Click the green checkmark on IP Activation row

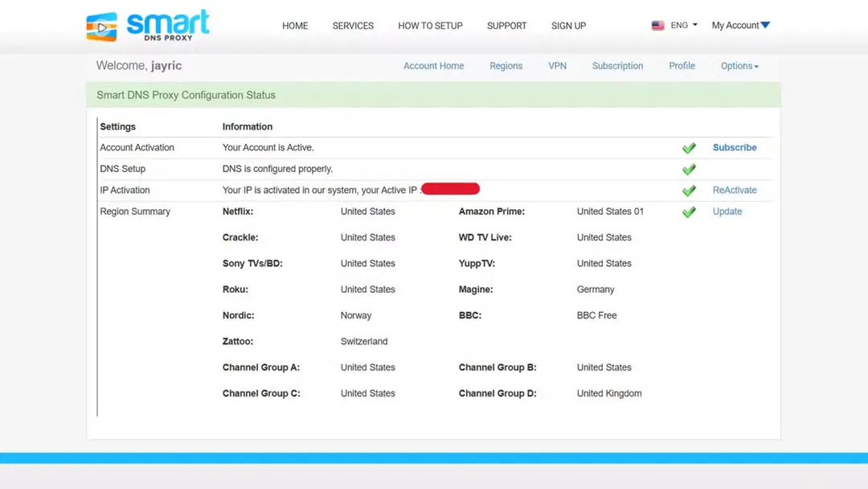pyautogui.click(x=689, y=190)
